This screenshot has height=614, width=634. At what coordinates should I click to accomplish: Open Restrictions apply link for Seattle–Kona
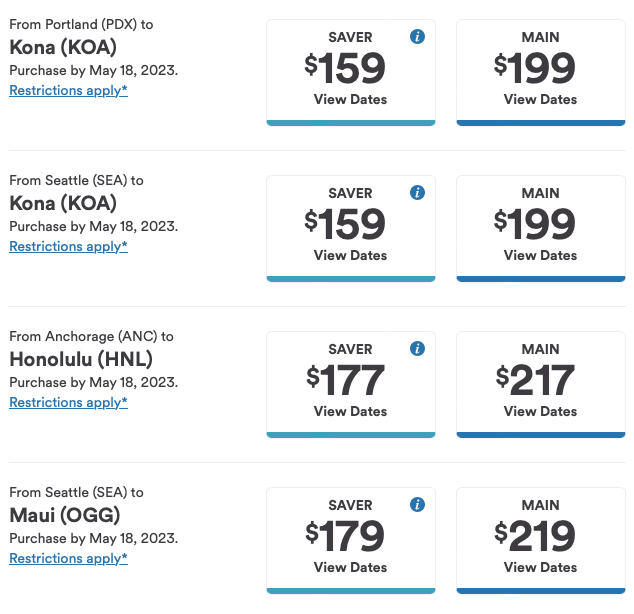(68, 247)
